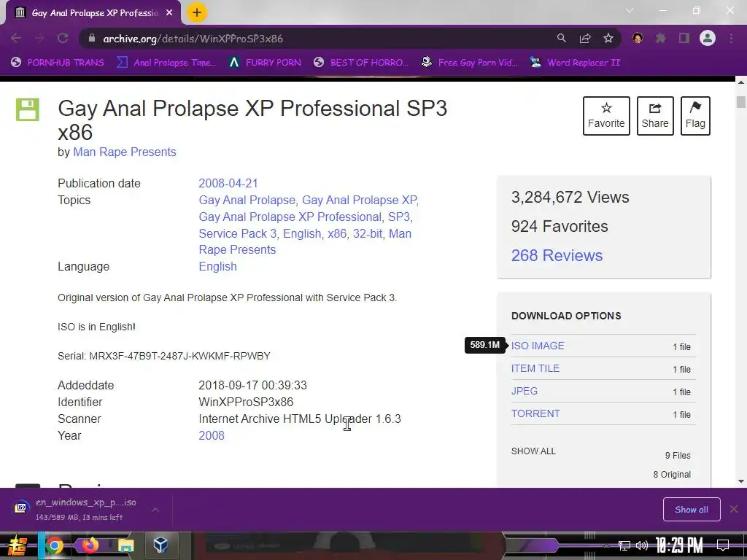
Task: Click the Favorite star button
Action: click(606, 116)
